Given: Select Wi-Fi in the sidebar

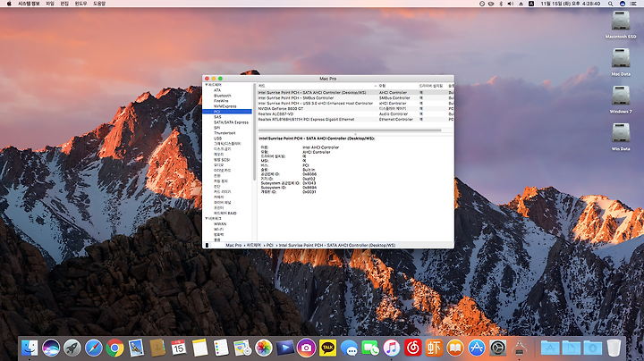Looking at the screenshot, I should (x=218, y=230).
